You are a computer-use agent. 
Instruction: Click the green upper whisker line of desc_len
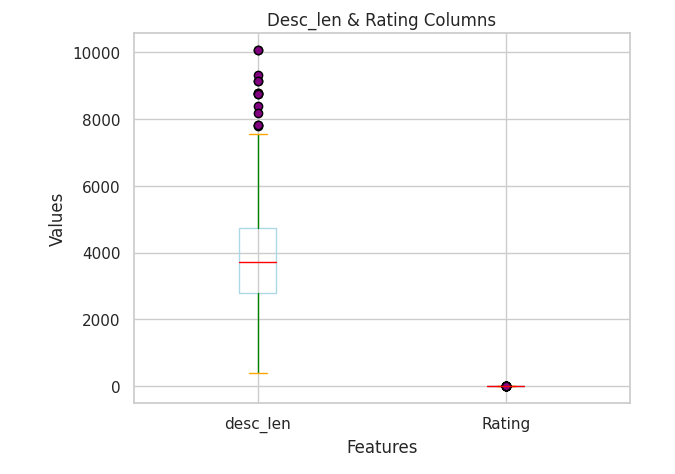[x=258, y=180]
